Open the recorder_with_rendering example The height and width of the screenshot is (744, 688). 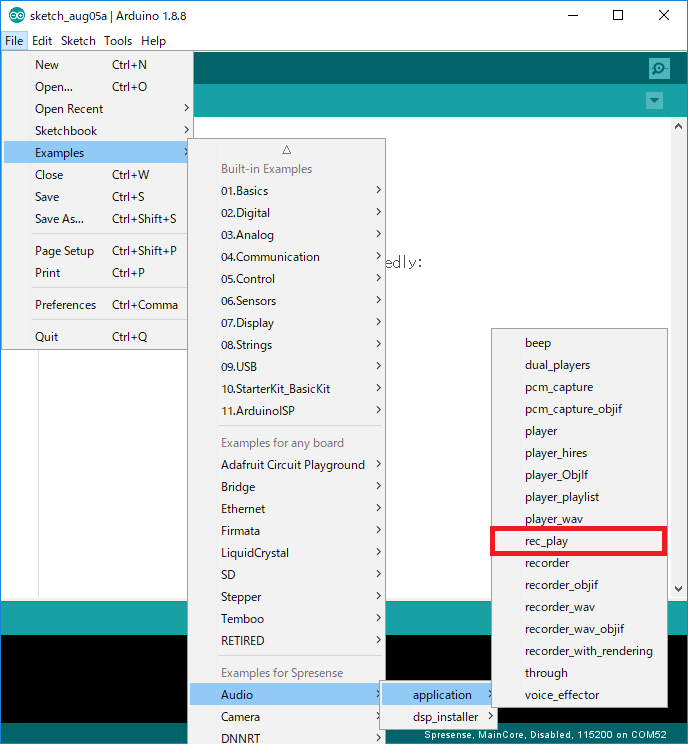pyautogui.click(x=579, y=651)
